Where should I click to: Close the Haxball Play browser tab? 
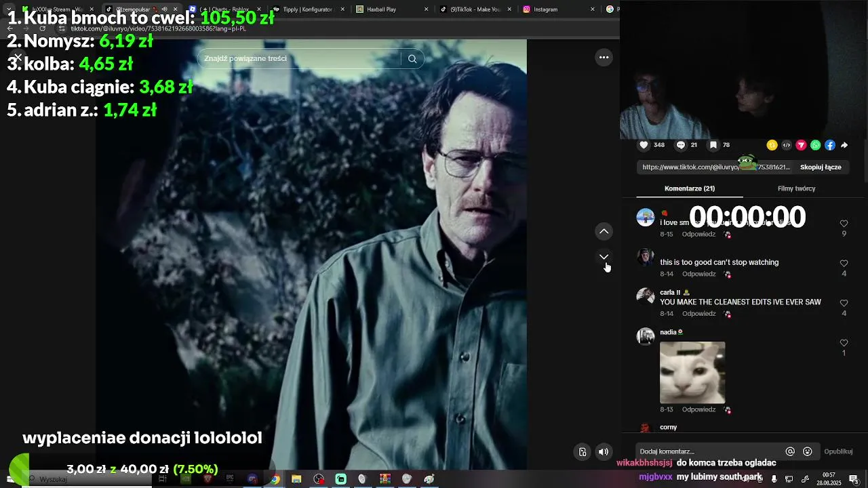point(426,9)
